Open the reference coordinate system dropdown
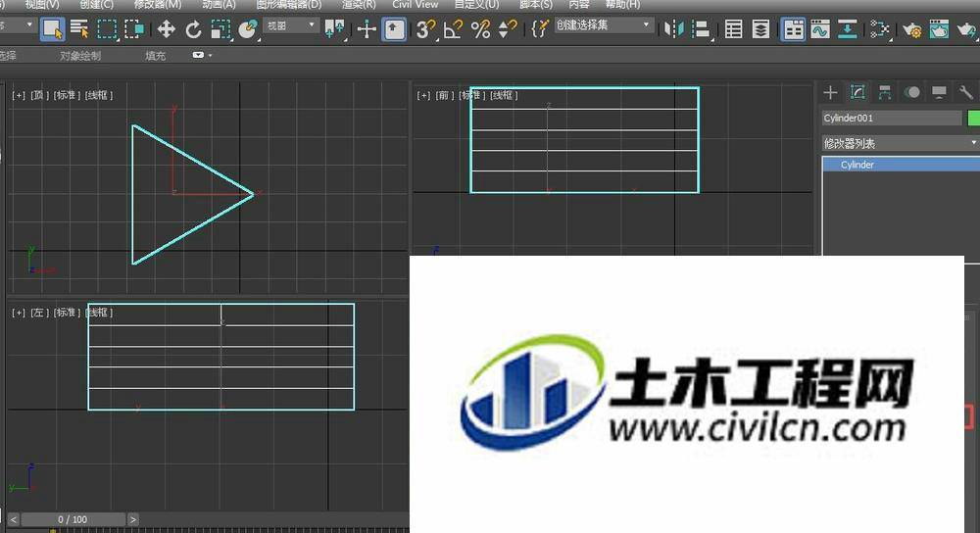 (291, 25)
